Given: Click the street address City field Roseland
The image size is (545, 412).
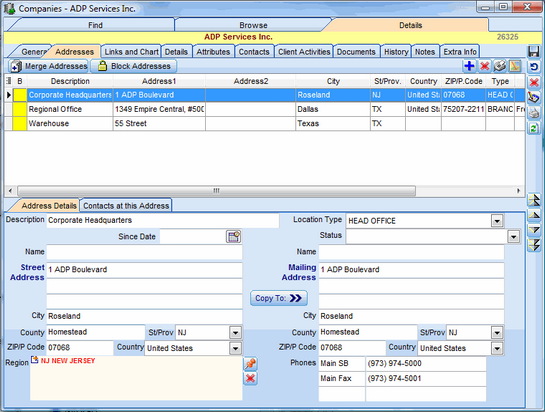Looking at the screenshot, I should pos(144,316).
